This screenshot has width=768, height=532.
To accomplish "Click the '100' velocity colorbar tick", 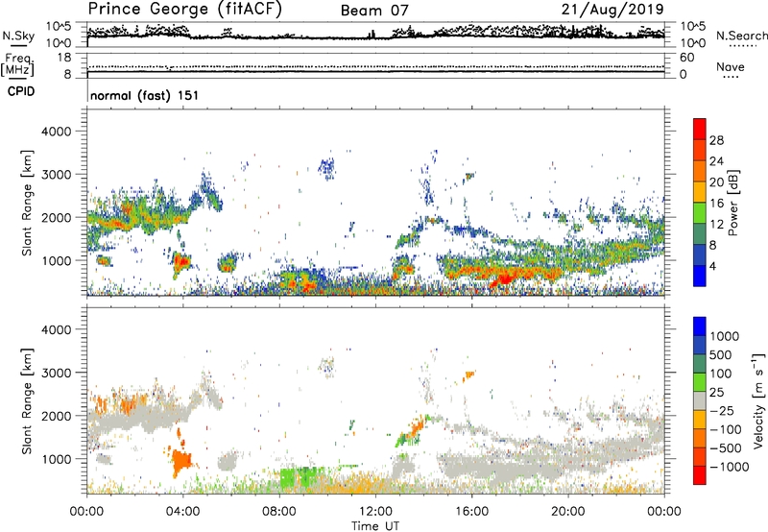I will (x=721, y=374).
